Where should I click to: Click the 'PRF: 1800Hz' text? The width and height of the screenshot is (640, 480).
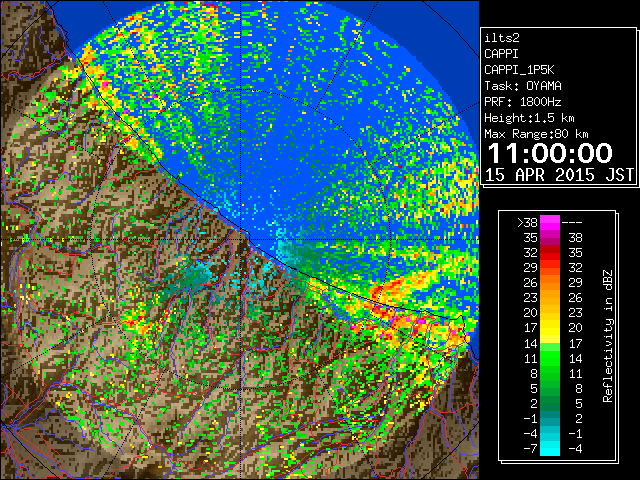(523, 102)
